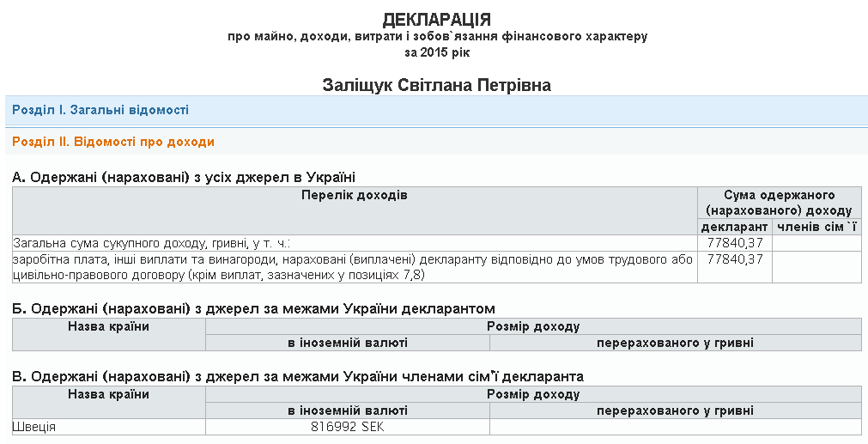Viewport: 868px width, 444px height.
Task: Select the 816992 SEK amount cell
Action: click(347, 427)
